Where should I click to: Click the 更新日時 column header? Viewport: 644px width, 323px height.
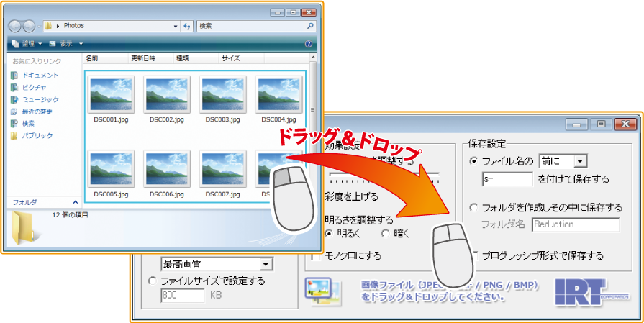pos(142,58)
